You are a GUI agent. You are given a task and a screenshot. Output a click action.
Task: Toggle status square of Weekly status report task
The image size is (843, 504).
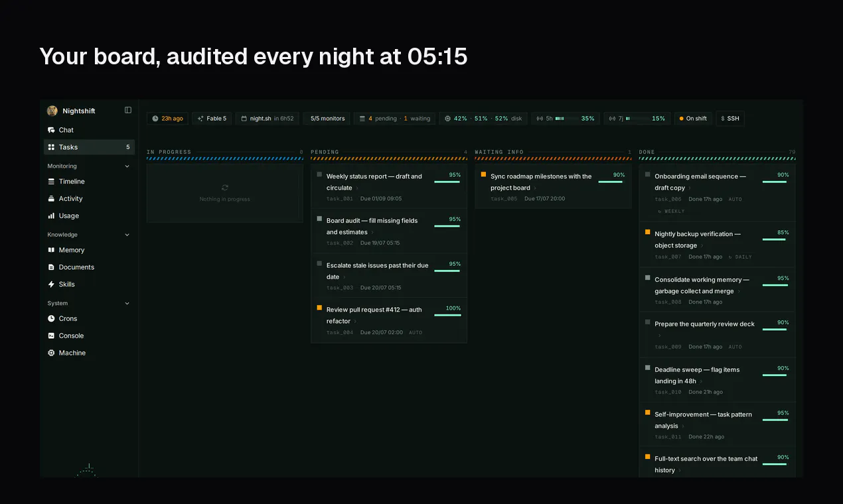319,174
